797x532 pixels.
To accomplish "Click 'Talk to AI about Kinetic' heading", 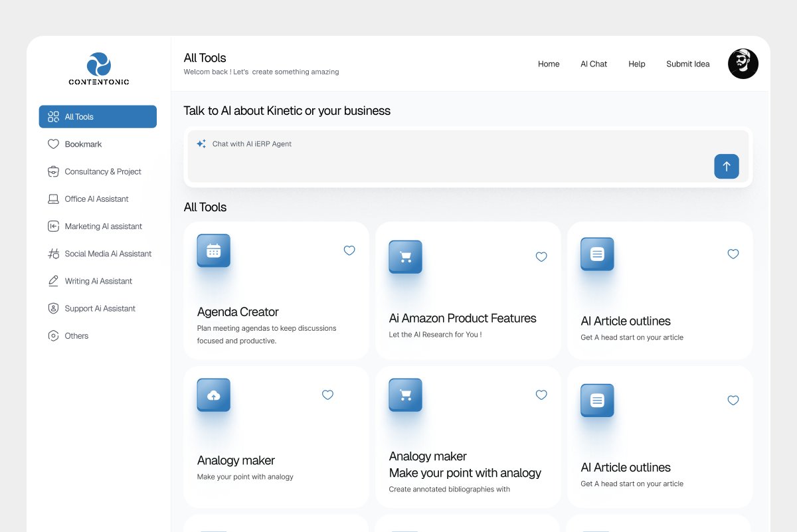I will [287, 111].
